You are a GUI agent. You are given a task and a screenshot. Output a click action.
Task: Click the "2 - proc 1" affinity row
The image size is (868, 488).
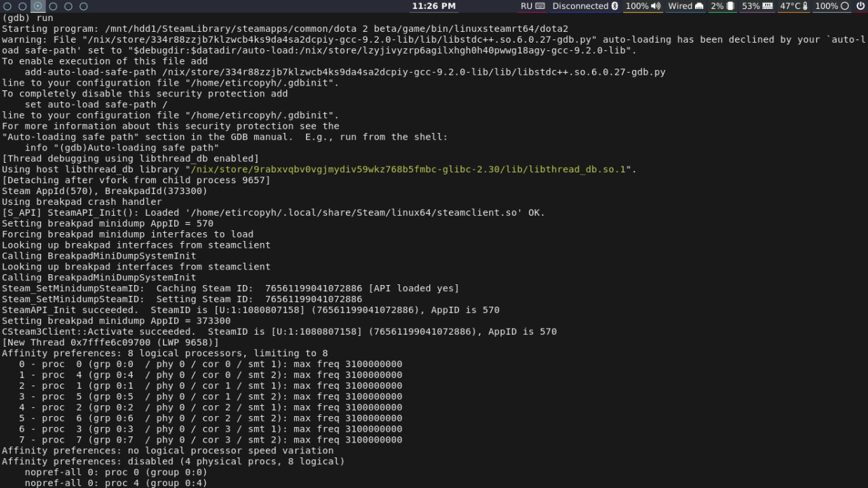(x=210, y=386)
